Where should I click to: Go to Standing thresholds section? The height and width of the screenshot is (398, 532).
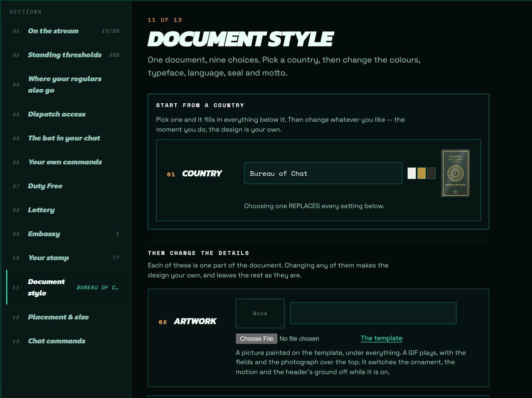click(66, 55)
